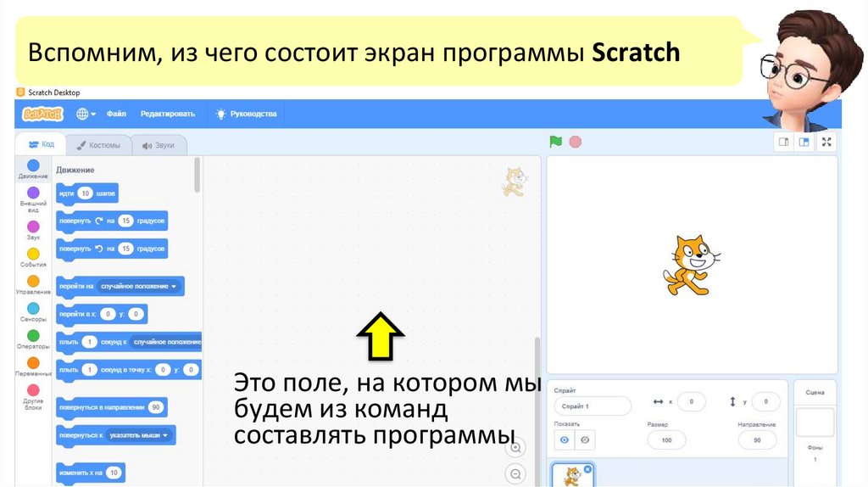
Task: Open случайное положение dropdown in плыть block
Action: (166, 342)
